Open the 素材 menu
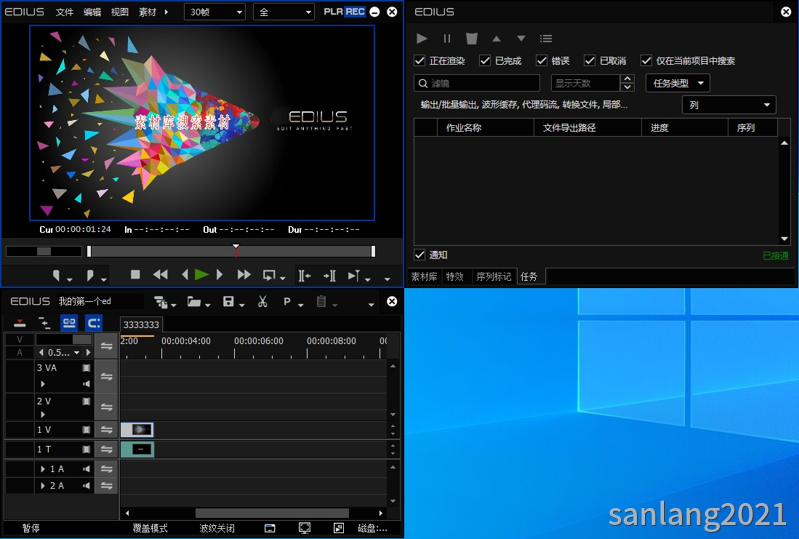 [148, 12]
